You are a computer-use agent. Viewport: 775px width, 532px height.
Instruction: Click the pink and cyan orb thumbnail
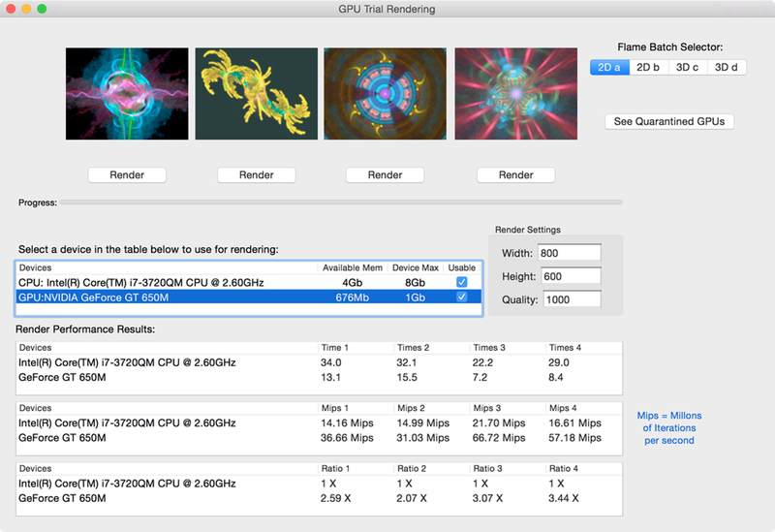click(127, 93)
